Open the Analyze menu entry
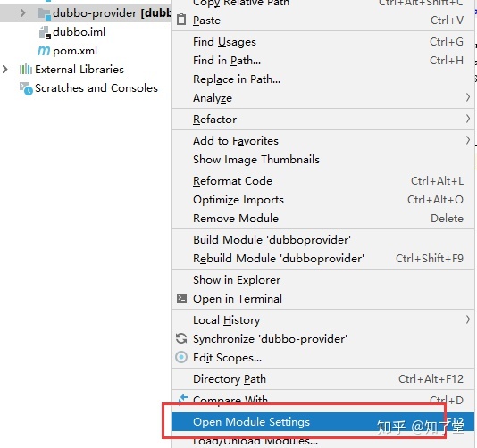This screenshot has height=448, width=477. tap(322, 98)
